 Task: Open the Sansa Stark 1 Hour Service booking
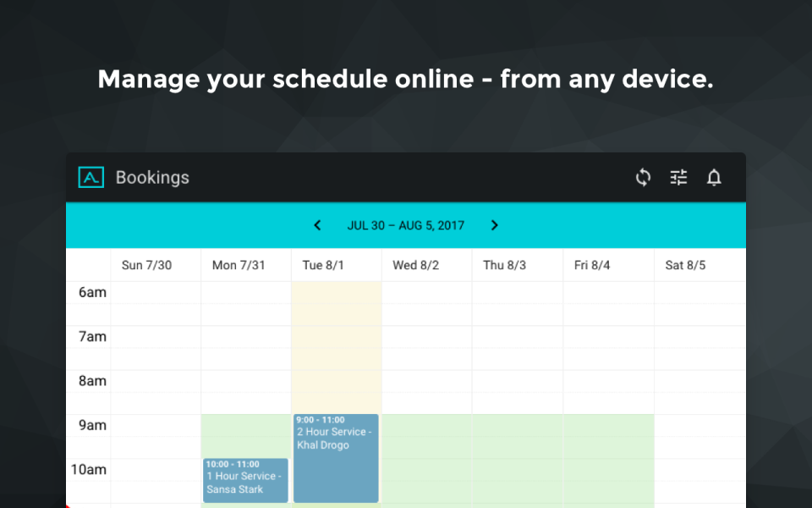245,481
